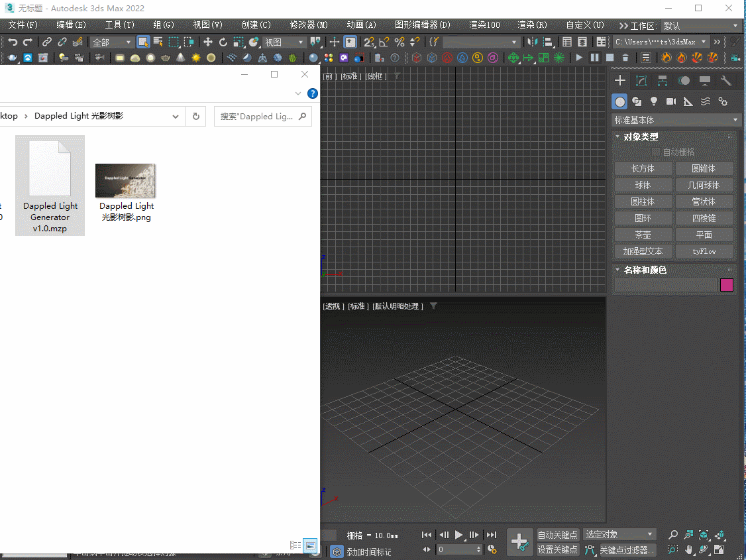Select the Space Warps wave icon
The height and width of the screenshot is (560, 746).
[706, 102]
